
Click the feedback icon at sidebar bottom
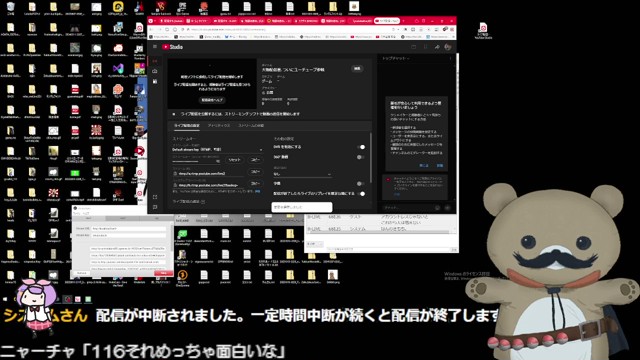155,207
